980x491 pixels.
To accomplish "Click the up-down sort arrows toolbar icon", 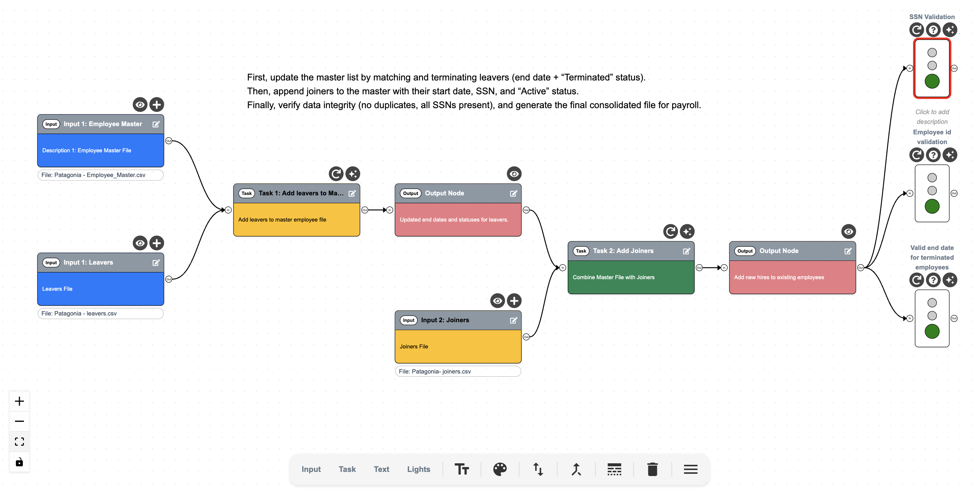I will pyautogui.click(x=538, y=469).
